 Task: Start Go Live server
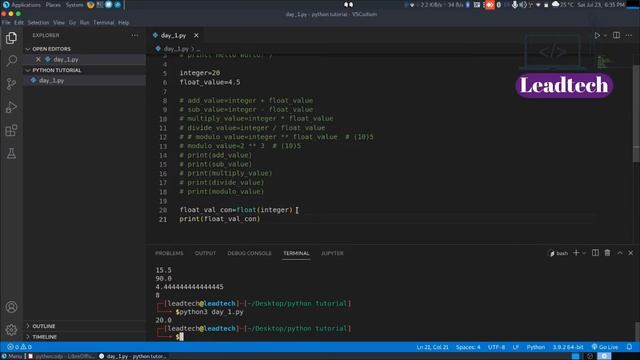click(605, 347)
